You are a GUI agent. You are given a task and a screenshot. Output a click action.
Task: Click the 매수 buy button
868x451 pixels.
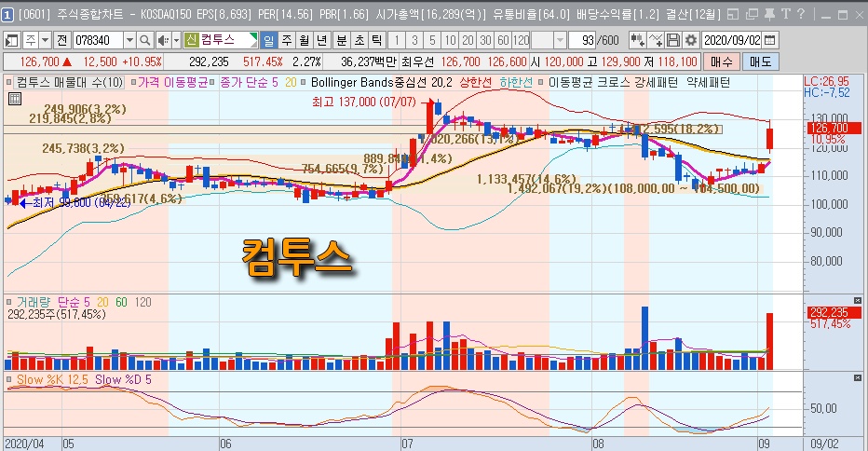coord(721,61)
